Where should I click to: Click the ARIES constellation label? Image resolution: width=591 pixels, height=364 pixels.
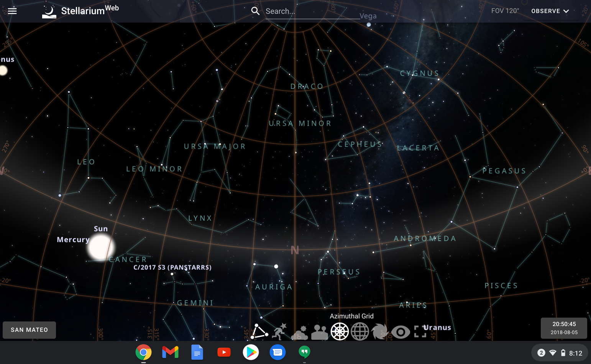[x=413, y=305]
